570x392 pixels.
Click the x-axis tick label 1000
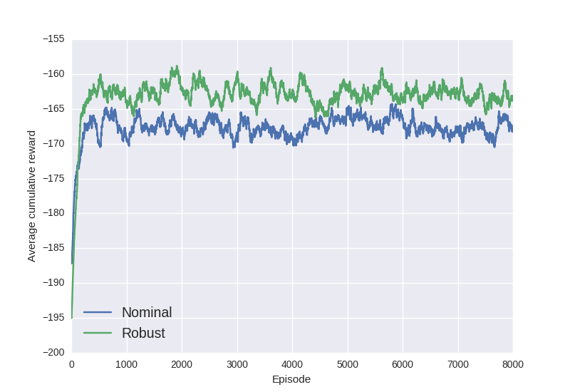click(127, 364)
